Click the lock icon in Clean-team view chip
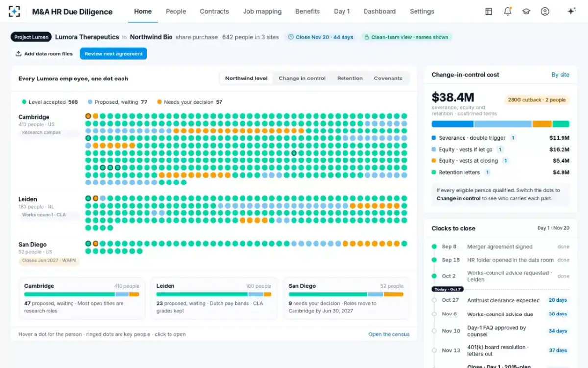Viewport: 588px width, 368px height. coord(367,37)
